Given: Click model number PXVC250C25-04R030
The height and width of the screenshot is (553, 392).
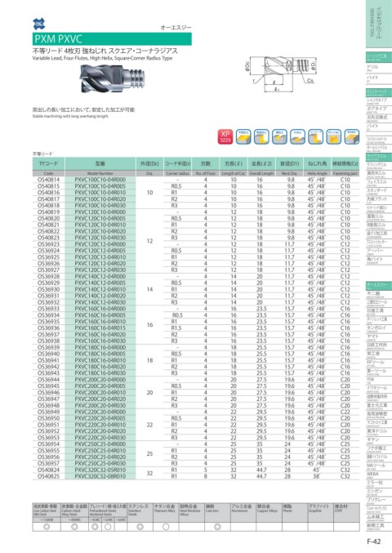Looking at the screenshot, I should (x=100, y=463).
